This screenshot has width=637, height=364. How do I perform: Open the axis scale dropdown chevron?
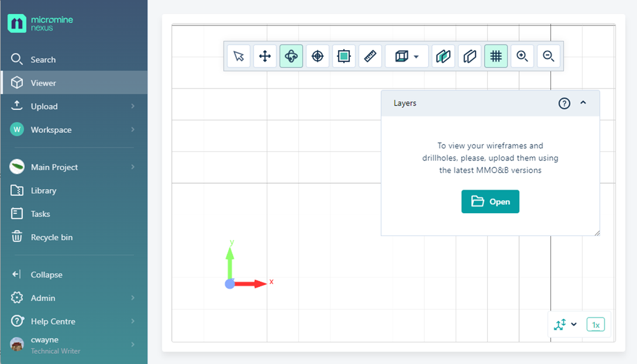click(574, 325)
